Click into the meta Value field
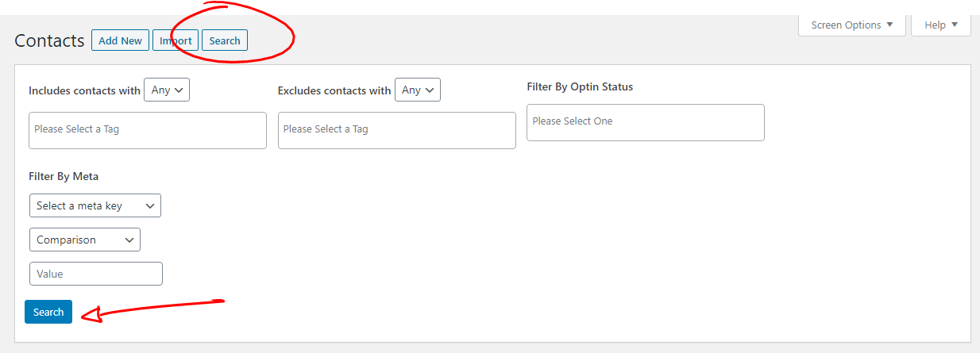The image size is (980, 353). point(96,274)
